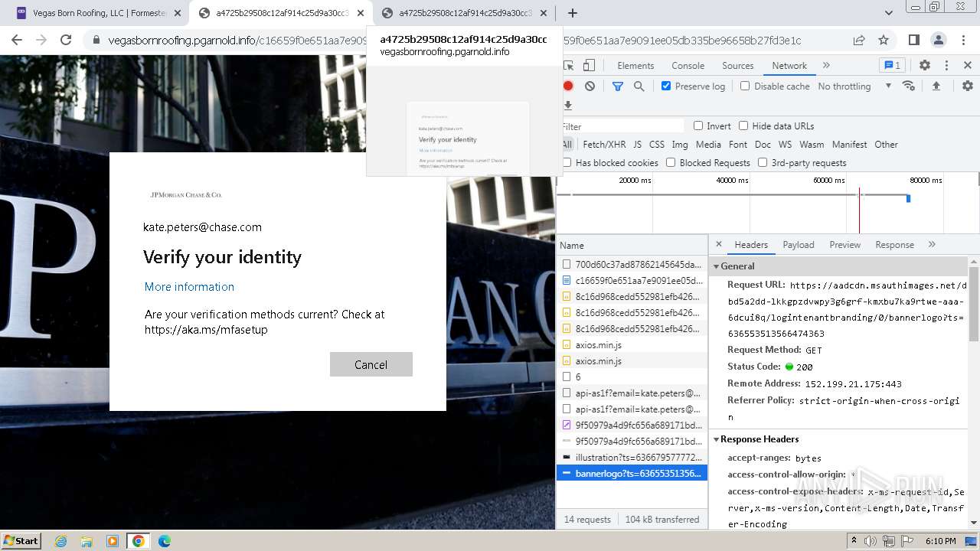Check Has blocked cookies
This screenshot has width=980, height=551.
pos(567,163)
